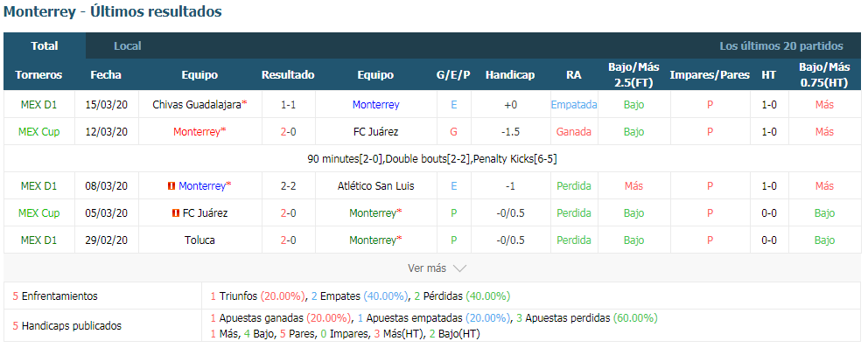This screenshot has width=868, height=348.
Task: Open MEX D1 tournament link for 29/02/20
Action: pyautogui.click(x=38, y=240)
